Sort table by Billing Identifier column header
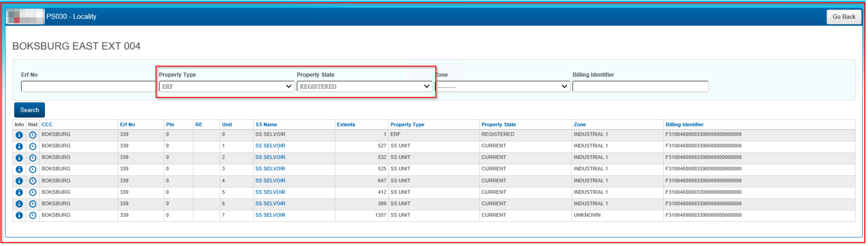The width and height of the screenshot is (868, 246). (x=684, y=125)
